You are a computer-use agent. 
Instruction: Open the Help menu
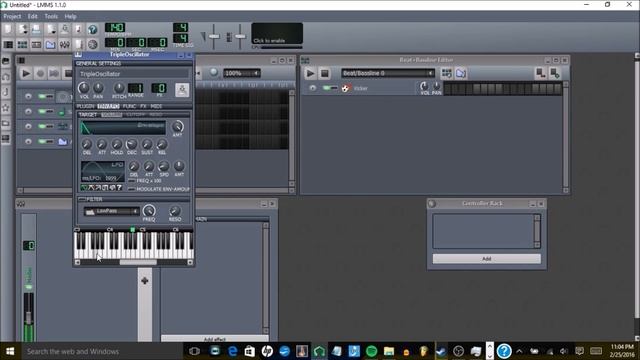click(70, 16)
